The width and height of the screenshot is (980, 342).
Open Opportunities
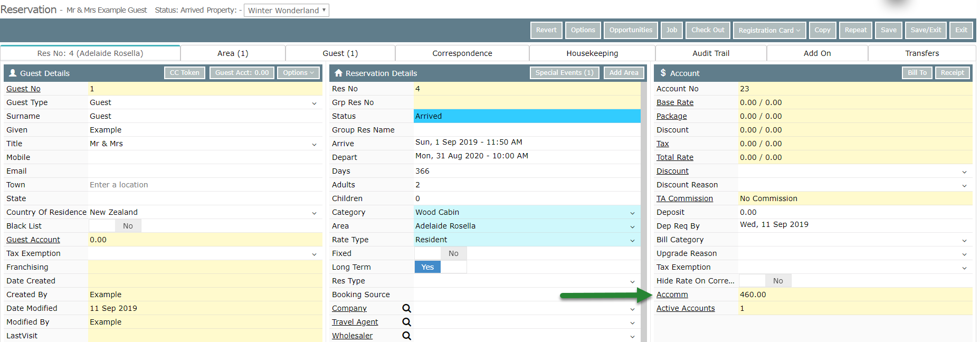[x=631, y=30]
